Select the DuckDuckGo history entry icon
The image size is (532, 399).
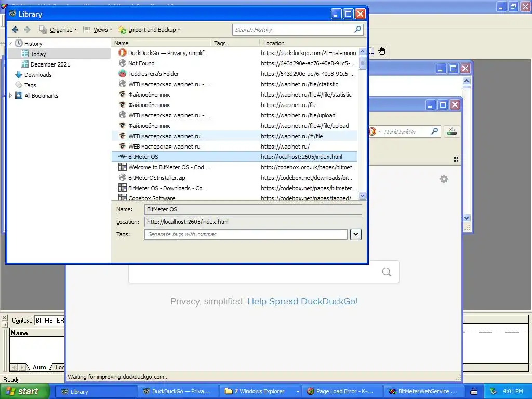pyautogui.click(x=123, y=53)
